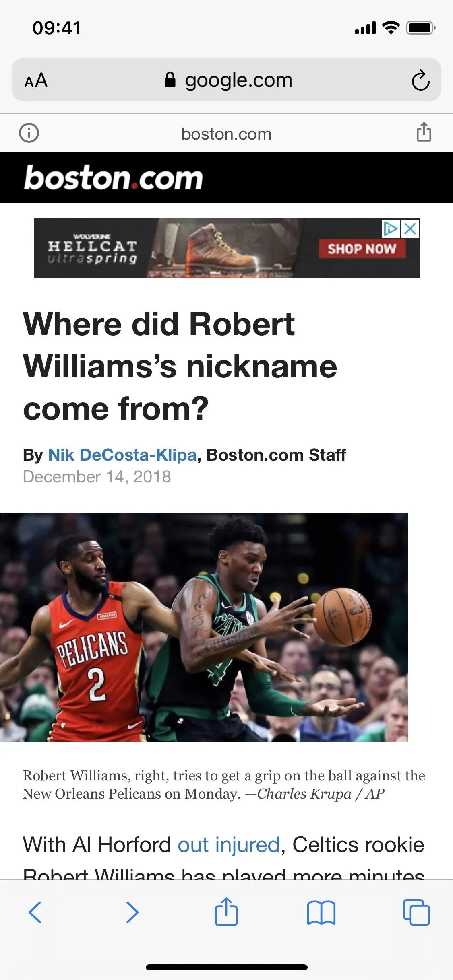Follow the 'out injured' link
Screen dimensions: 453x980
coord(229,845)
